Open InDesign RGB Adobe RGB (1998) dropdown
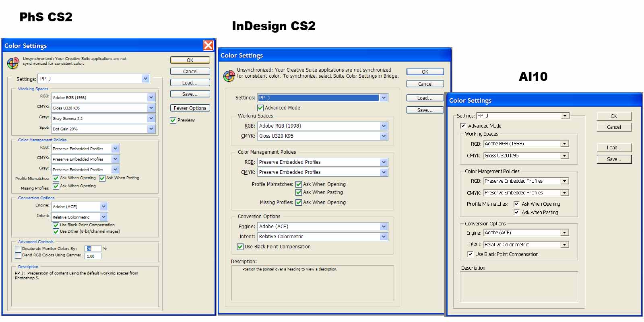 pyautogui.click(x=323, y=126)
